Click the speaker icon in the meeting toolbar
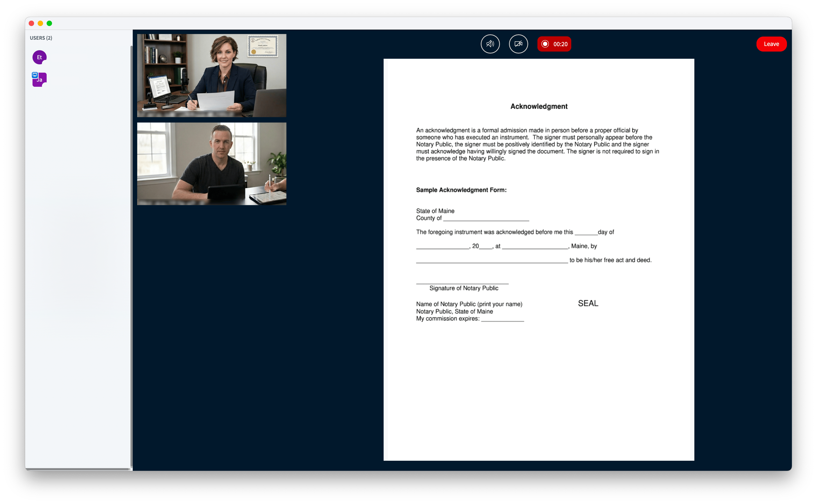 tap(490, 44)
